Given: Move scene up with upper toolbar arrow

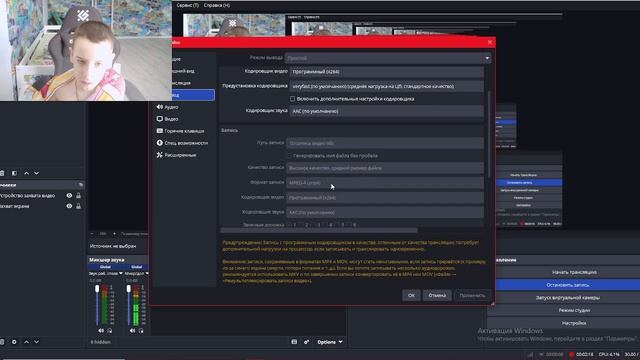Looking at the screenshot, I should (27, 173).
